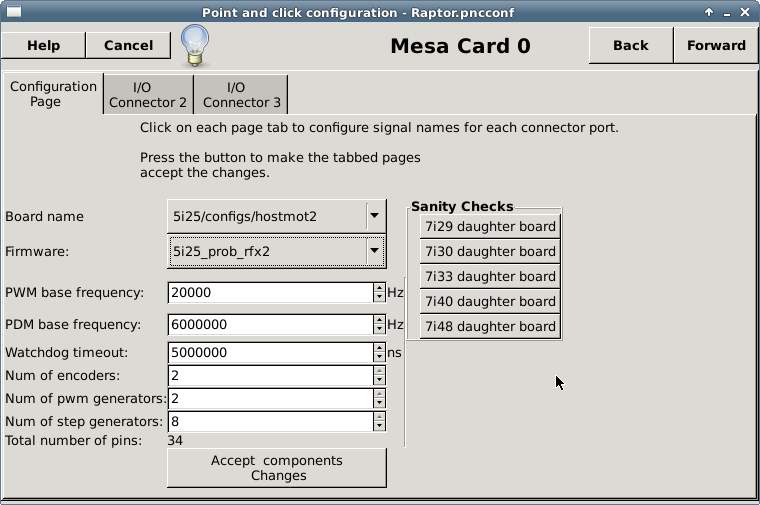Cancel the configuration wizard
The width and height of the screenshot is (760, 505).
[x=128, y=46]
